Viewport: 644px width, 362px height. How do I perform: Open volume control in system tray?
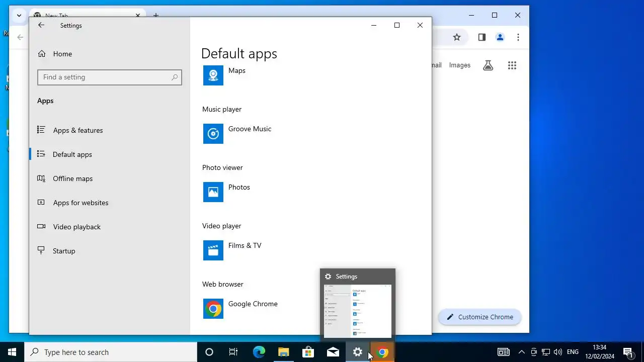(557, 352)
